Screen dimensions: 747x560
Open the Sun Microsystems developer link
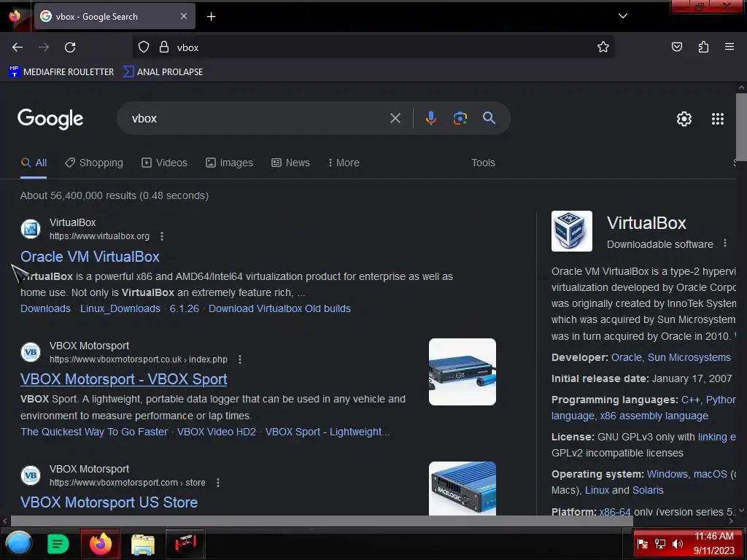pyautogui.click(x=689, y=357)
